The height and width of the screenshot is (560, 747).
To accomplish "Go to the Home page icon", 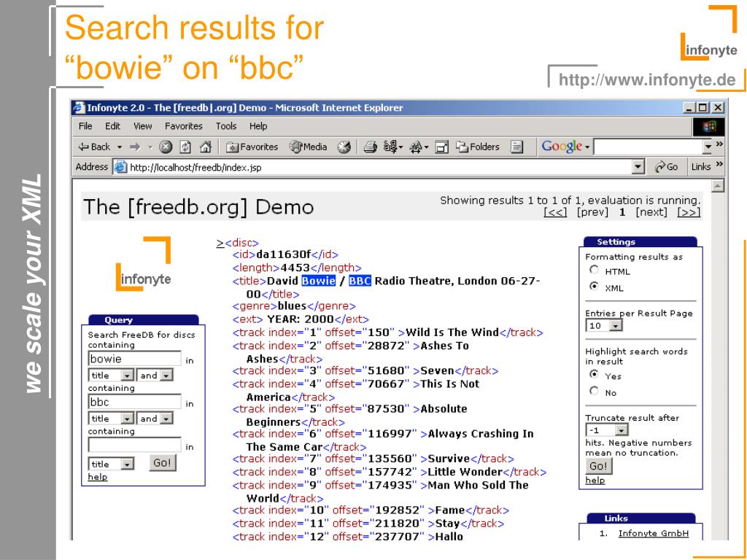I will pos(205,147).
